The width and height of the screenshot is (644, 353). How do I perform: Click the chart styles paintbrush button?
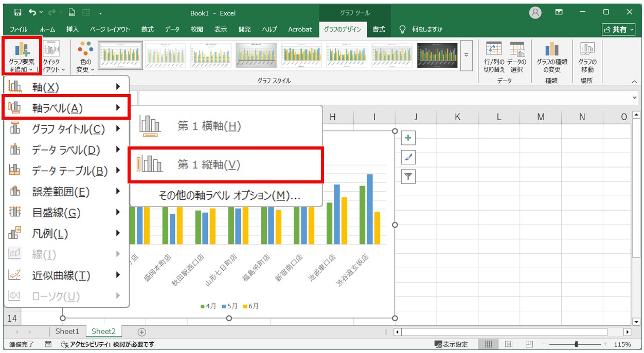(x=408, y=157)
